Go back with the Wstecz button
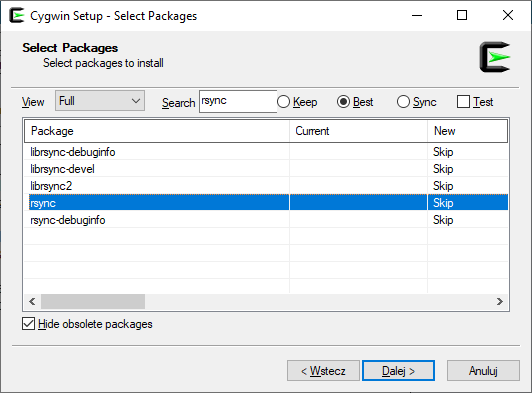Screen dimensions: 532x393 323,371
